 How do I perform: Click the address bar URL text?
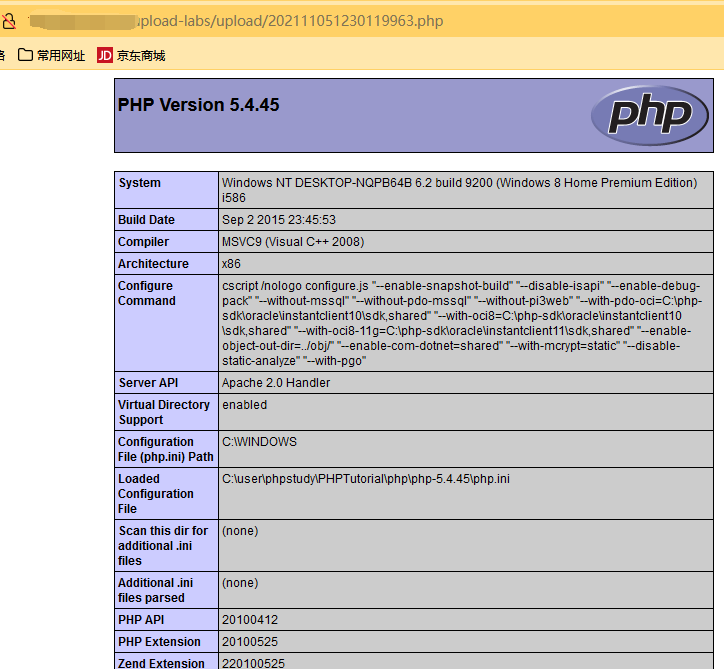(x=290, y=21)
